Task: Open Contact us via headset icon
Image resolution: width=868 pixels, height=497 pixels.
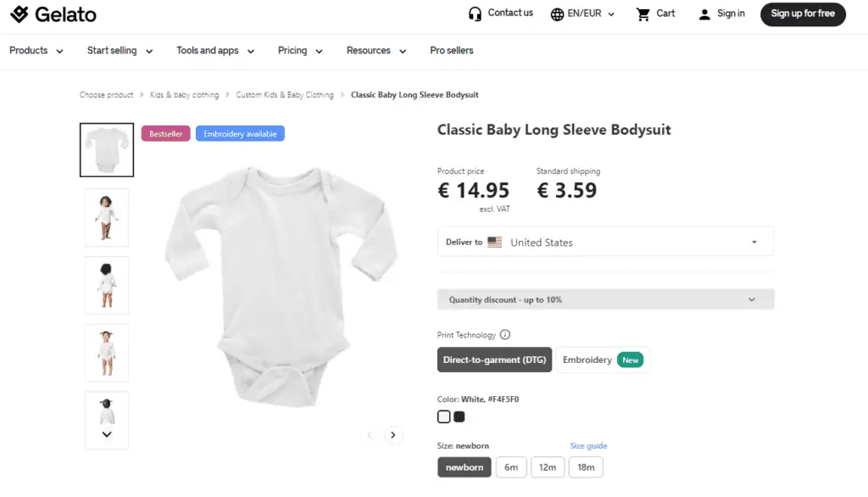Action: point(475,14)
